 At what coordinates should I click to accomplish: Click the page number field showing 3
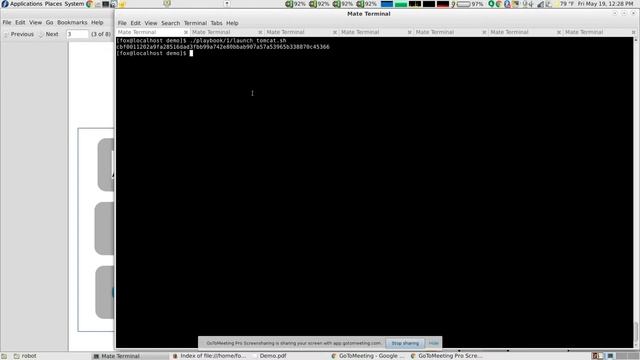pos(77,34)
